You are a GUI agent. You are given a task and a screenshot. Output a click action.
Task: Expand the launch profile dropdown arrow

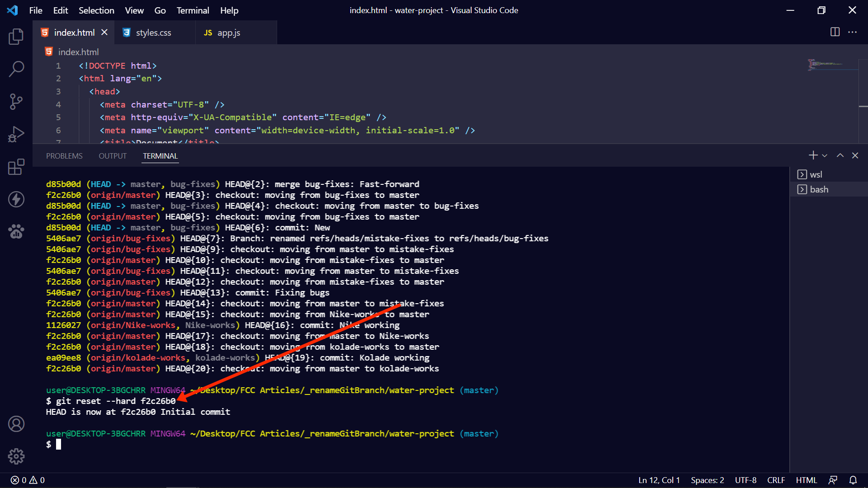pyautogui.click(x=825, y=155)
